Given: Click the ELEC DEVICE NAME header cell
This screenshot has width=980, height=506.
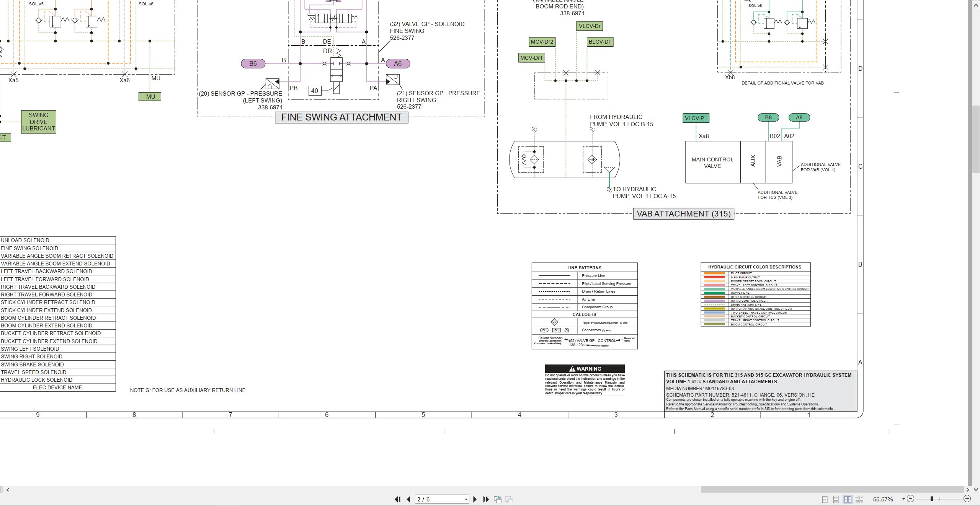Looking at the screenshot, I should click(x=57, y=387).
